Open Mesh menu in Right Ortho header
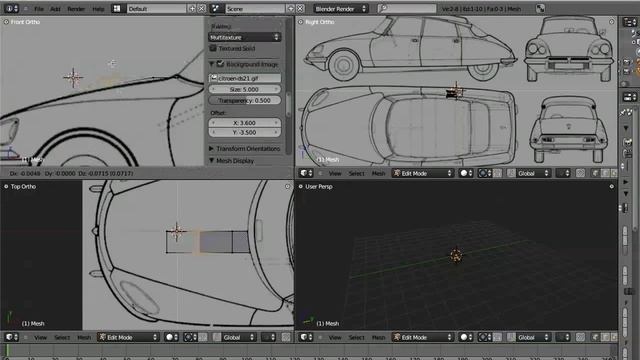The width and height of the screenshot is (640, 360). click(378, 173)
